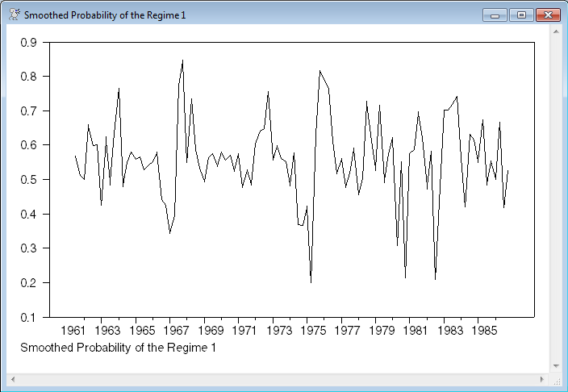Click the highest peak of the curve near 1967

(182, 60)
